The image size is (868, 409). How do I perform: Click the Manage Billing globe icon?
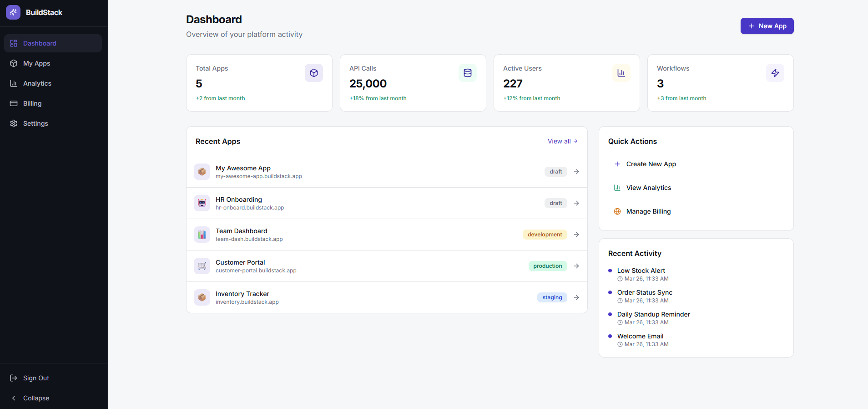(x=617, y=211)
